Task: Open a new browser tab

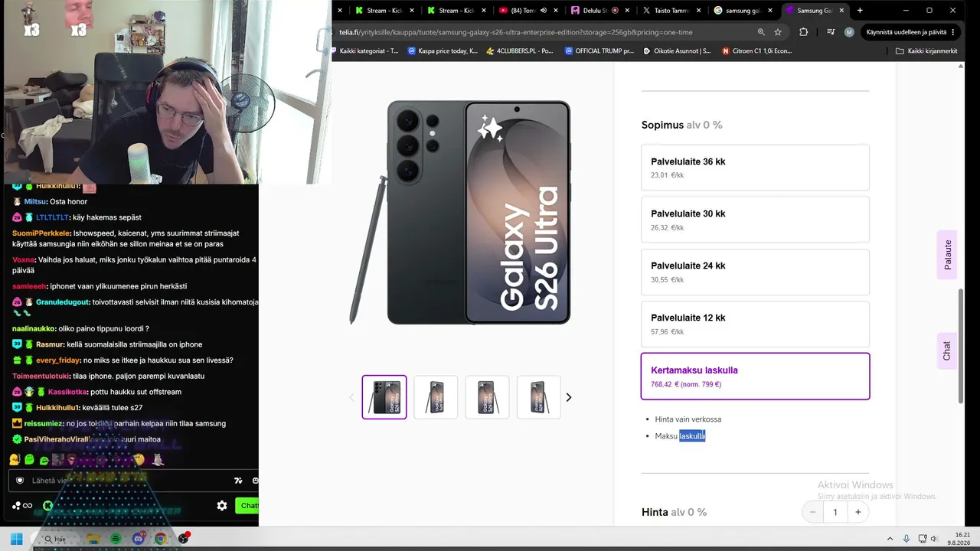Action: click(860, 11)
